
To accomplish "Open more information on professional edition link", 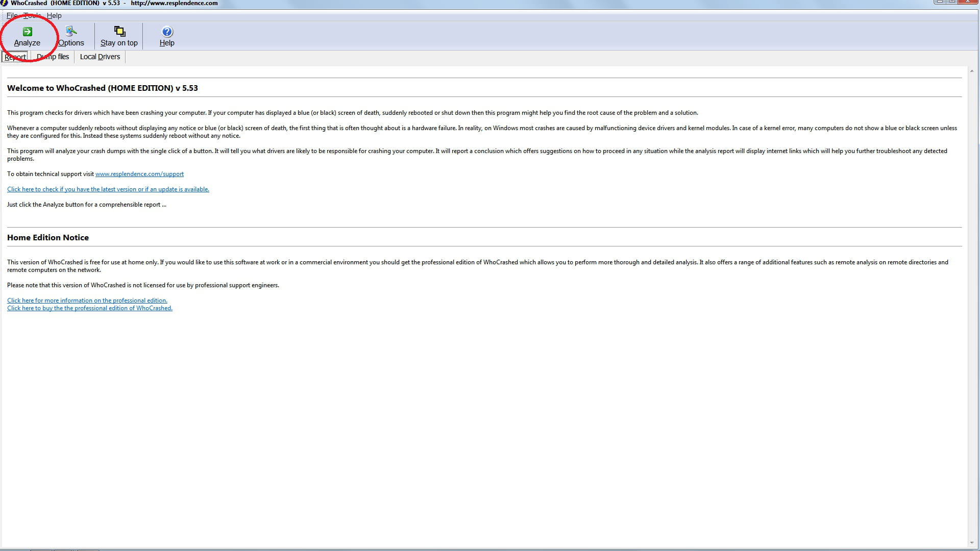I will (x=87, y=300).
